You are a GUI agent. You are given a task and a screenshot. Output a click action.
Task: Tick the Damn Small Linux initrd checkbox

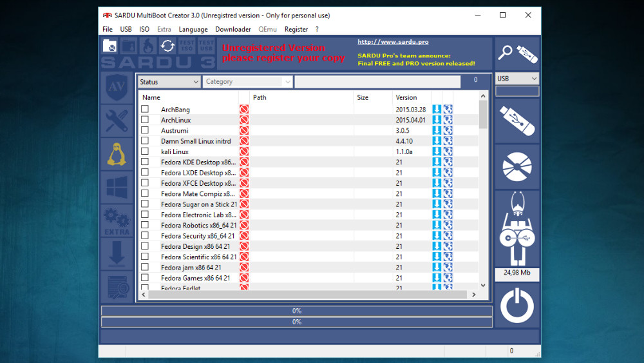[x=145, y=141]
